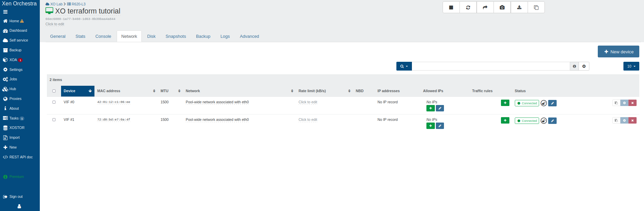The width and height of the screenshot is (644, 211).
Task: Click the camera icon to snapshot the VM
Action: (502, 7)
